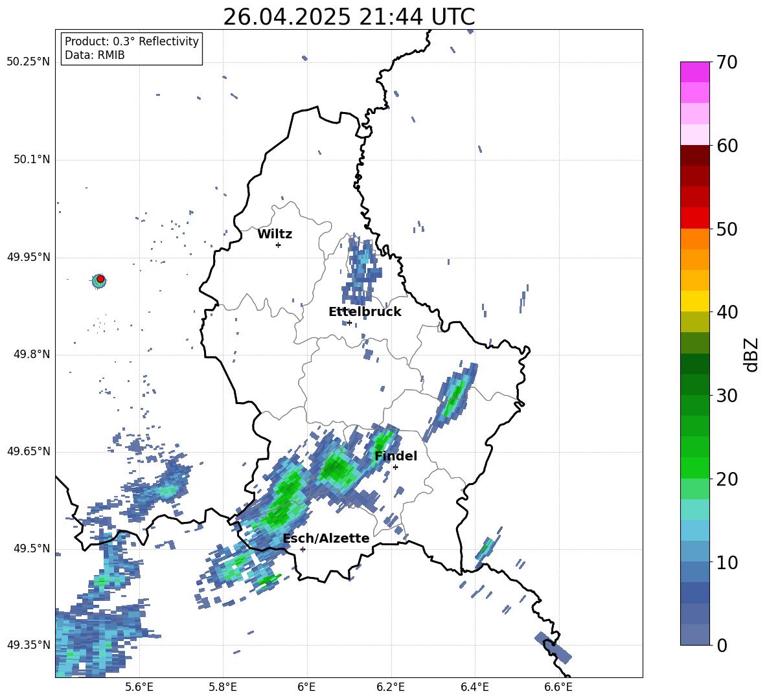Pick the magenta top colorbar segment
767x700 pixels.
click(694, 73)
